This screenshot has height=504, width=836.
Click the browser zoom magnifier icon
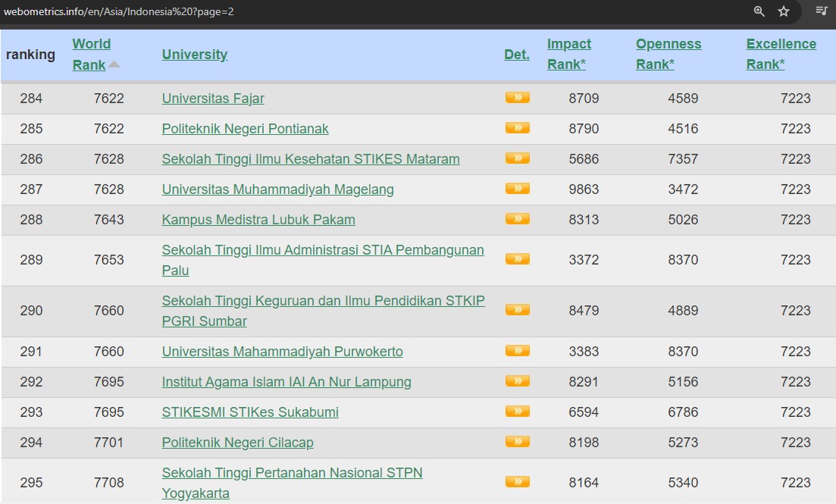[759, 11]
